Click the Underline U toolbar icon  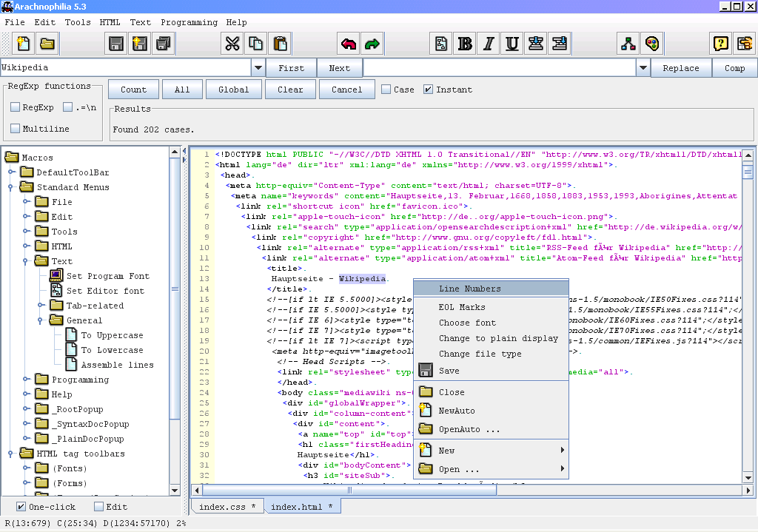coord(512,44)
